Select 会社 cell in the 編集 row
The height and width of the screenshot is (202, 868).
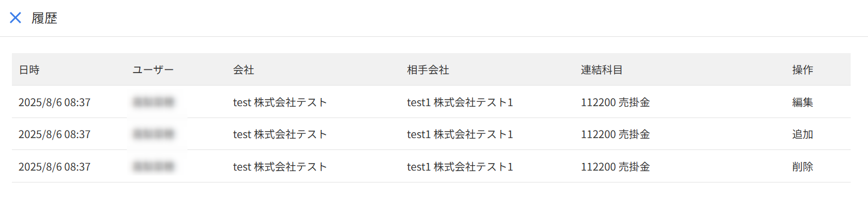280,102
